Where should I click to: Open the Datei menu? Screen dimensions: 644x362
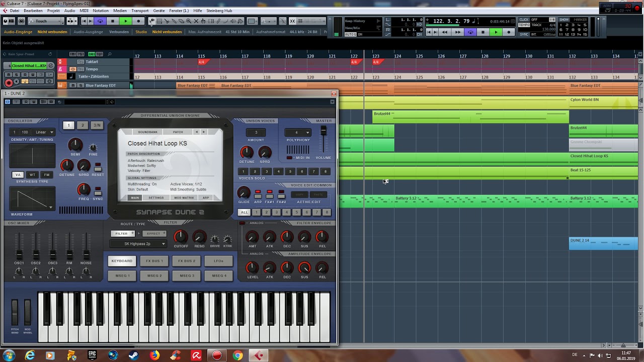coord(15,11)
